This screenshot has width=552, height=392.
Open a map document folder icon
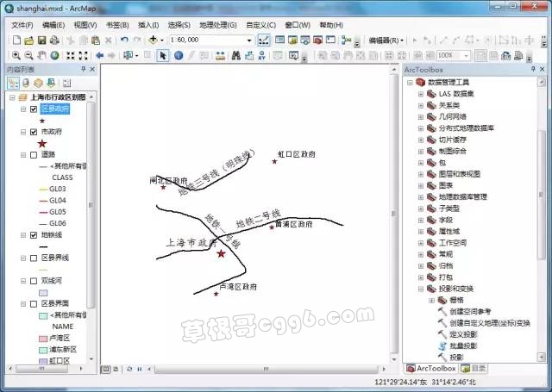[28, 40]
